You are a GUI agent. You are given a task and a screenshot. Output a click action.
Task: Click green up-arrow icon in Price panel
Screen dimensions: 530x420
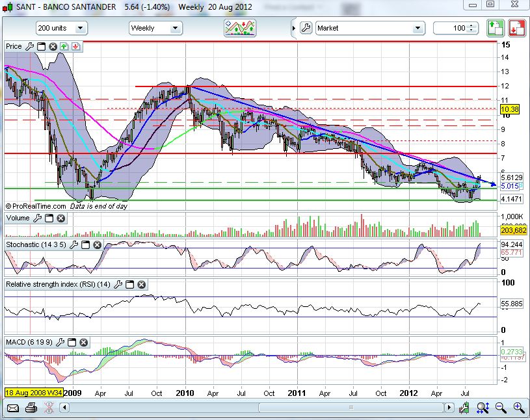[x=64, y=47]
